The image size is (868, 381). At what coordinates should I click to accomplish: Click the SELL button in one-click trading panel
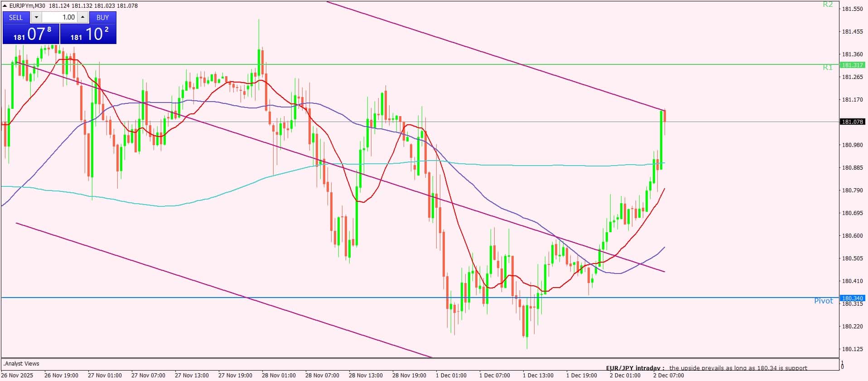coord(16,17)
